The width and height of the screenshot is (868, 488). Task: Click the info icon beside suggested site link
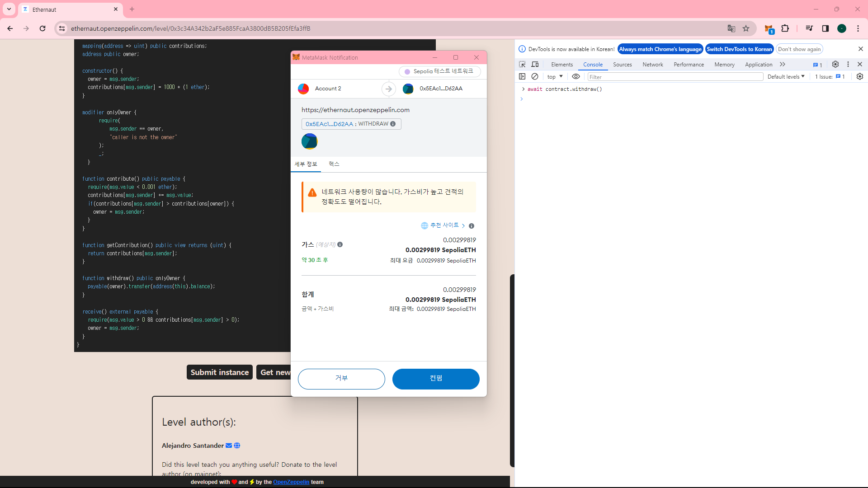pos(472,225)
